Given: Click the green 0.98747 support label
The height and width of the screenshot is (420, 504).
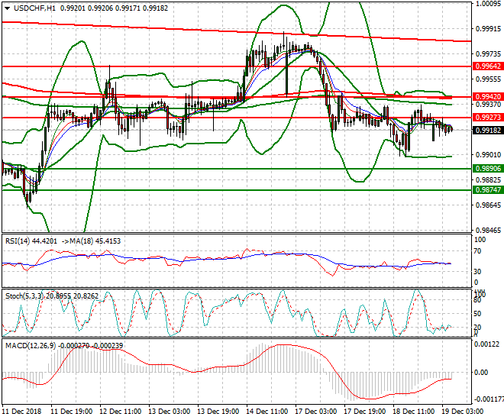Looking at the screenshot, I should point(488,189).
